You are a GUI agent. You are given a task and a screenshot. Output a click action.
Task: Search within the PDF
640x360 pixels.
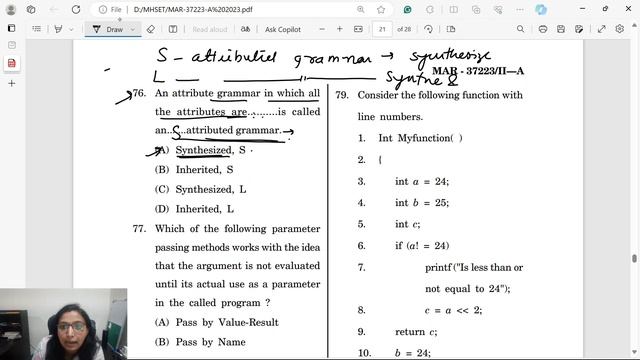pos(520,29)
